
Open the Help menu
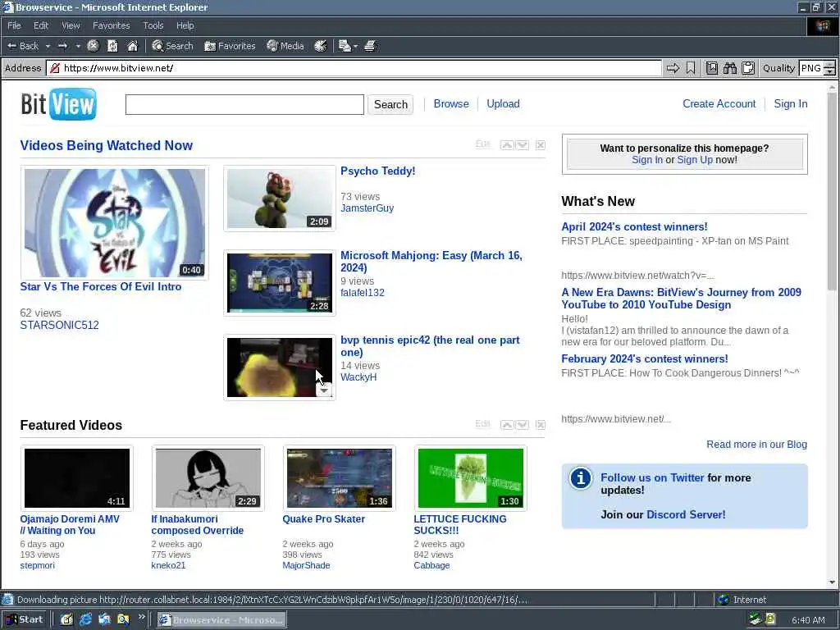pos(185,25)
